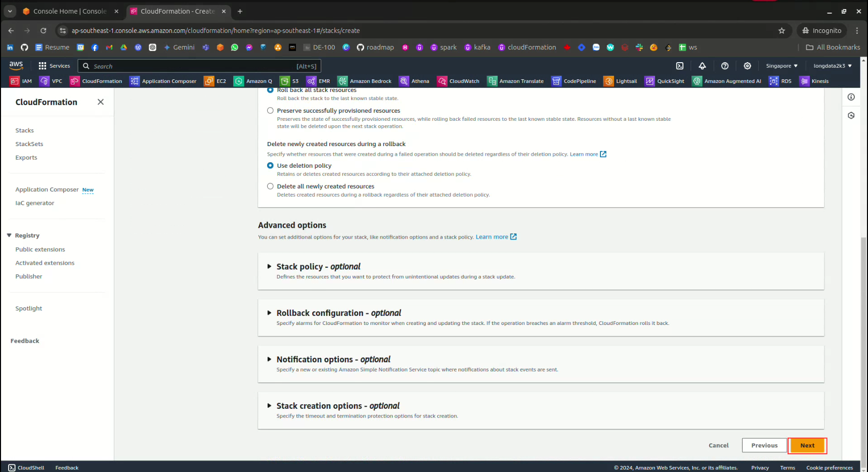Open AWS CloudShell icon in top navigation

pyautogui.click(x=680, y=66)
